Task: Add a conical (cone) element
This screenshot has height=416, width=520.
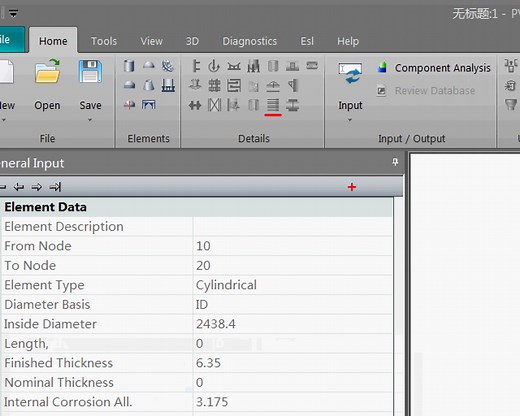Action: tap(148, 85)
